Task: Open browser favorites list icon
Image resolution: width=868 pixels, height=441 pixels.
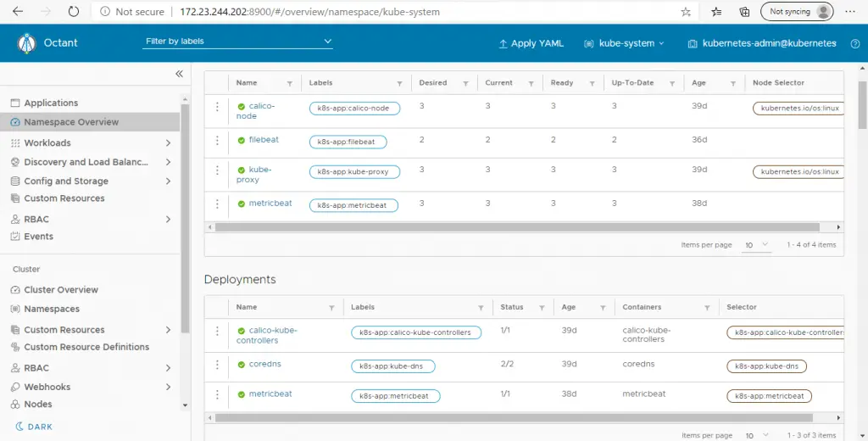Action: click(716, 12)
